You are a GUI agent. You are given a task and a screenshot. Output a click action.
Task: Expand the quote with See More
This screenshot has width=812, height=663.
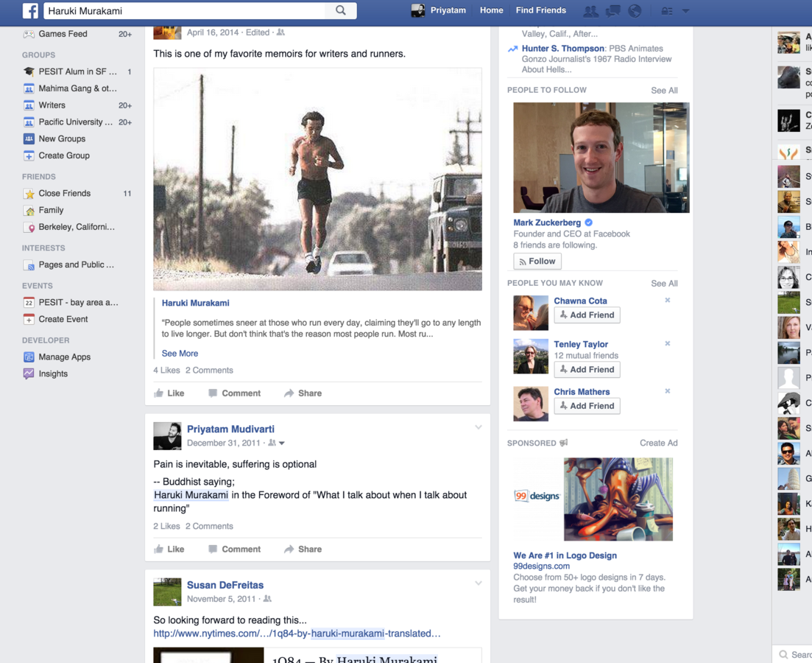[x=180, y=353]
